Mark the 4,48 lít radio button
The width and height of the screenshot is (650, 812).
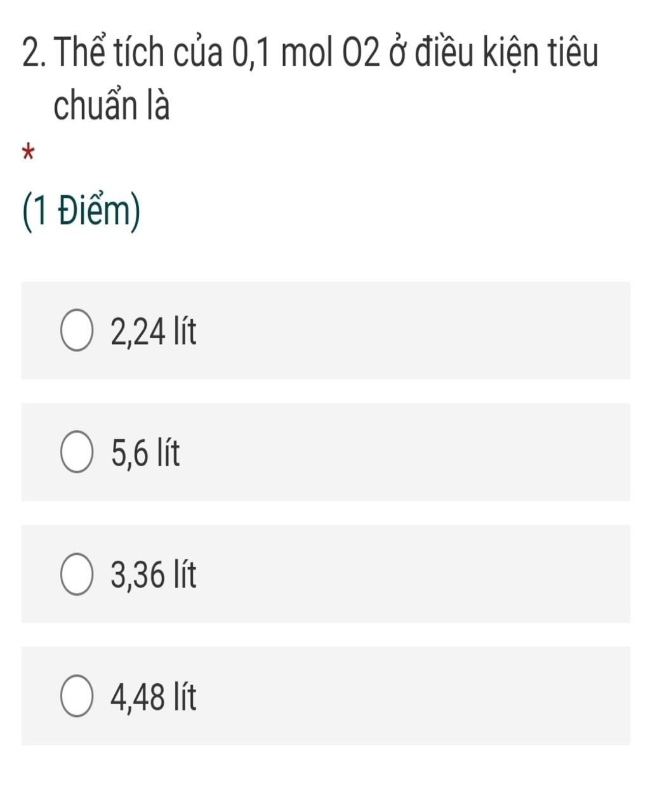coord(77,696)
